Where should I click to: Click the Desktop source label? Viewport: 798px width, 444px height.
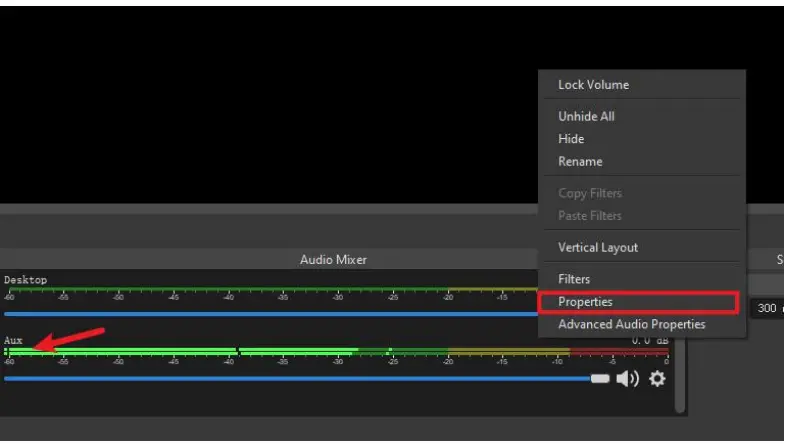(25, 280)
